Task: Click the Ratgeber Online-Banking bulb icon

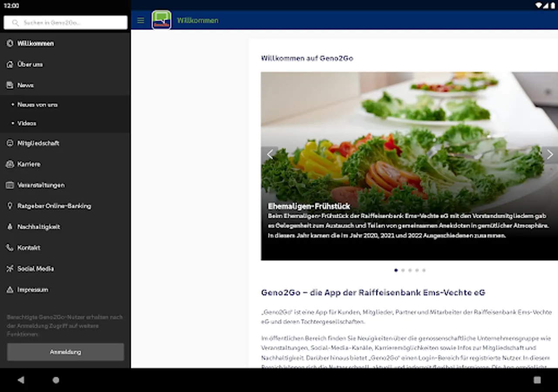Action: click(10, 206)
